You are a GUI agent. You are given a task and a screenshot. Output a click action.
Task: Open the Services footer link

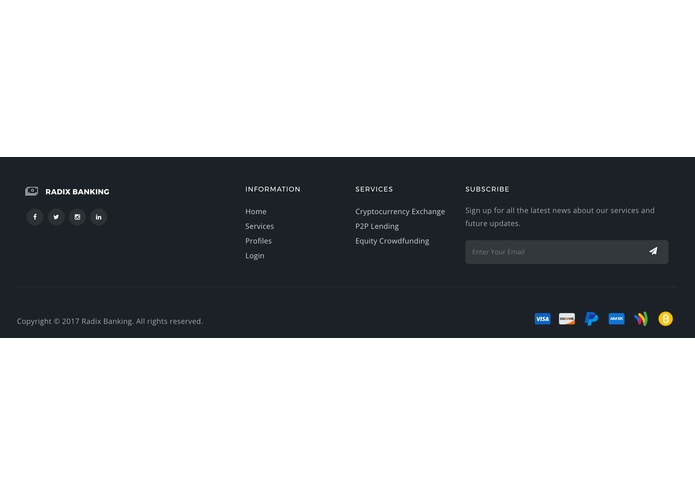[x=259, y=226]
